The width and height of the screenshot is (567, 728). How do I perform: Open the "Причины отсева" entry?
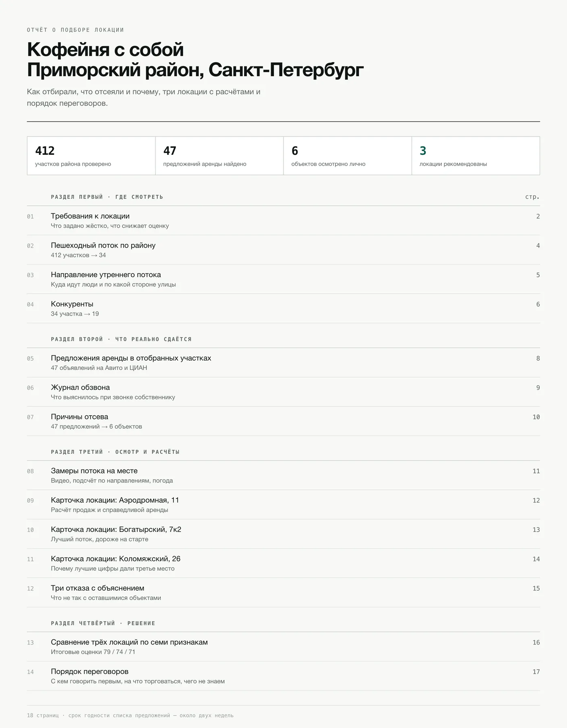pyautogui.click(x=283, y=421)
